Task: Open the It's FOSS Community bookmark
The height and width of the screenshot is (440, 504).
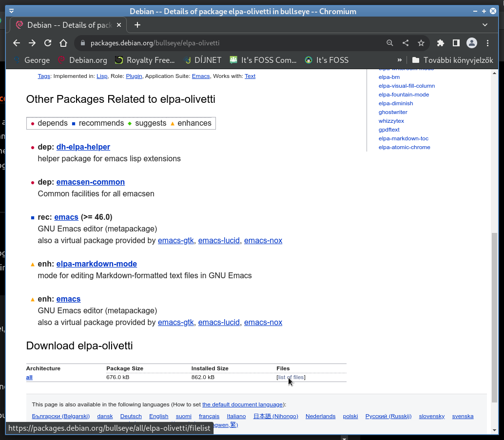Action: [x=263, y=60]
